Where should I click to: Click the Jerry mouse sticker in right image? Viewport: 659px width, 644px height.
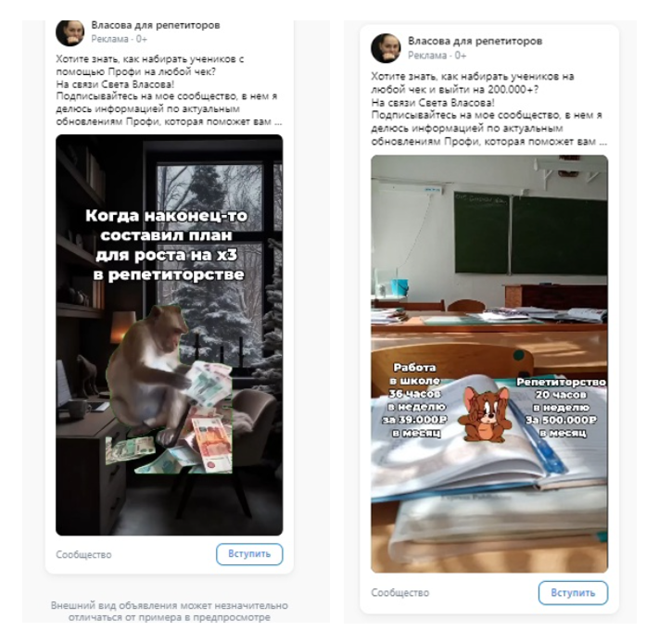tap(485, 414)
